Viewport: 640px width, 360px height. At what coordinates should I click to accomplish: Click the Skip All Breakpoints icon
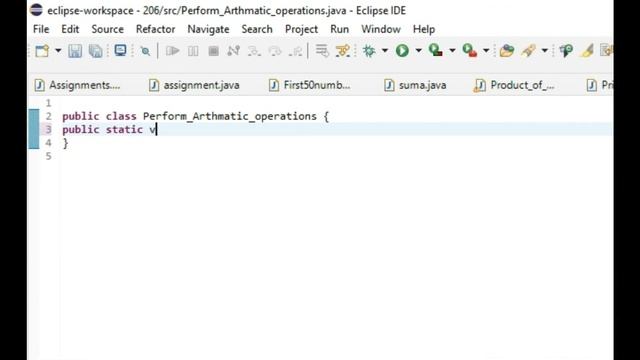145,51
